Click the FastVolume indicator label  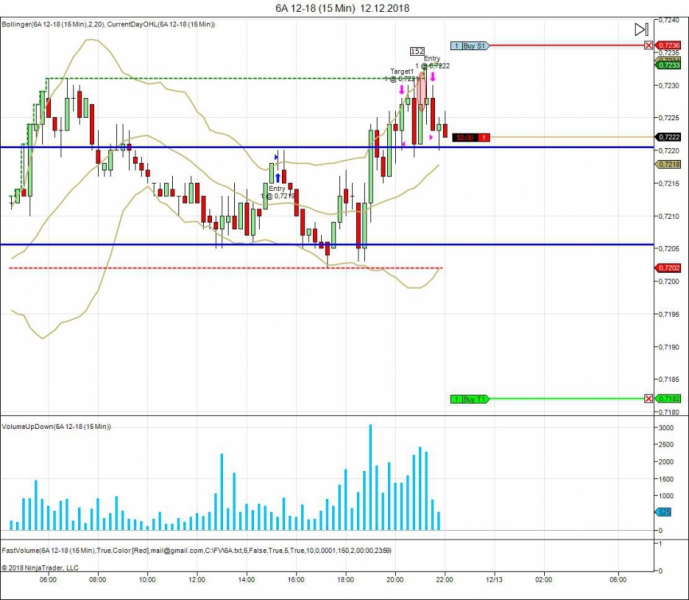pyautogui.click(x=196, y=550)
